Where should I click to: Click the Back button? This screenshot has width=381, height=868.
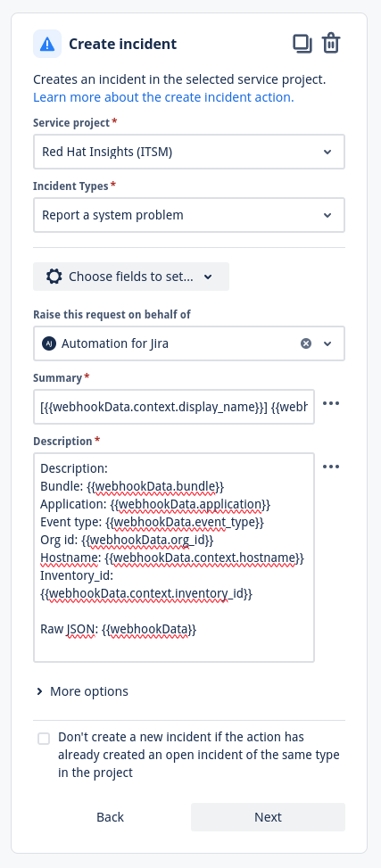point(111,817)
